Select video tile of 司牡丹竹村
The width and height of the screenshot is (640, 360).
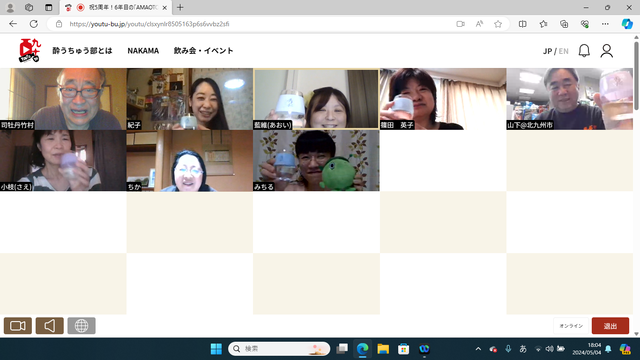pyautogui.click(x=63, y=99)
